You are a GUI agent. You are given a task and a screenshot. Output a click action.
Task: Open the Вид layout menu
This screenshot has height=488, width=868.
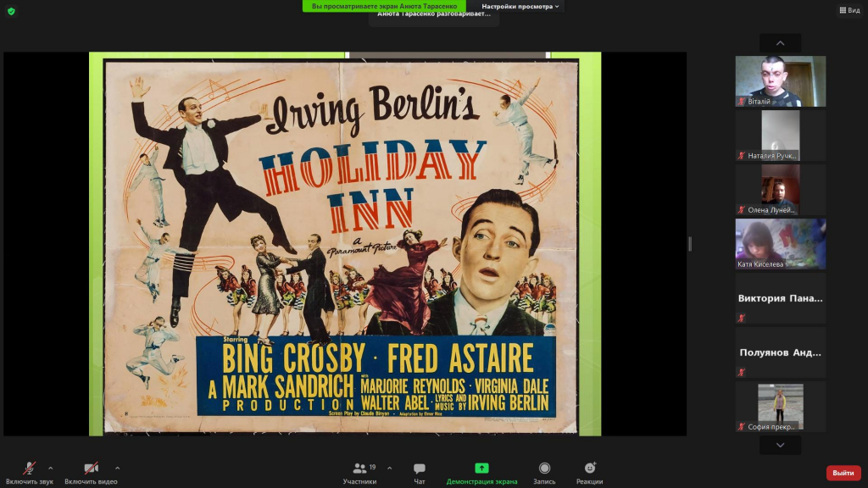click(849, 10)
